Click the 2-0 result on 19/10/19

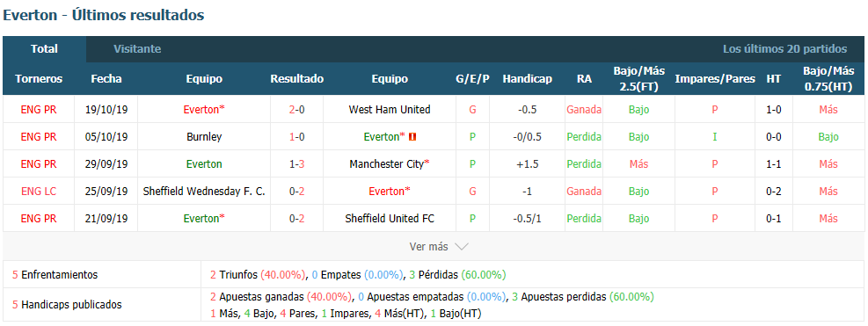click(296, 110)
